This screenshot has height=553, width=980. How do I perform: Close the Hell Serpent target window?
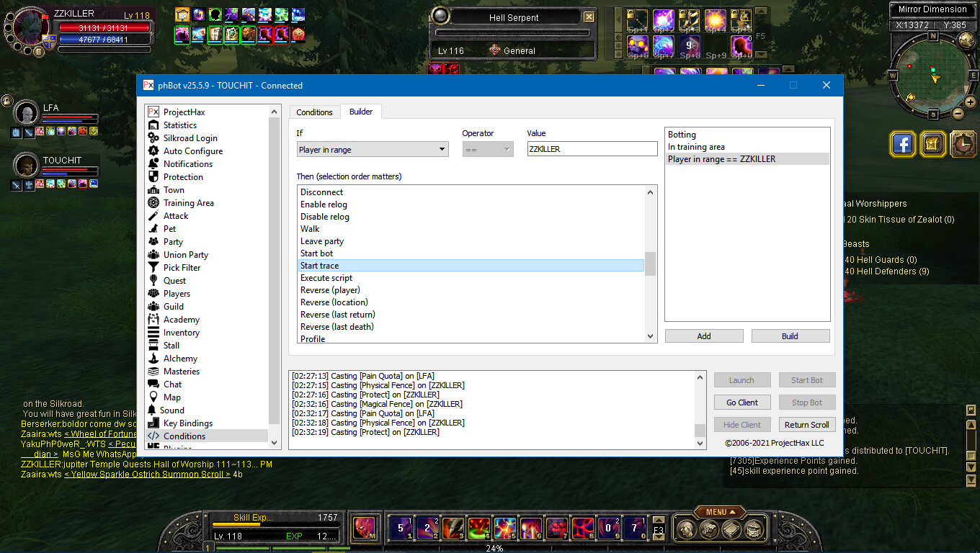point(589,17)
